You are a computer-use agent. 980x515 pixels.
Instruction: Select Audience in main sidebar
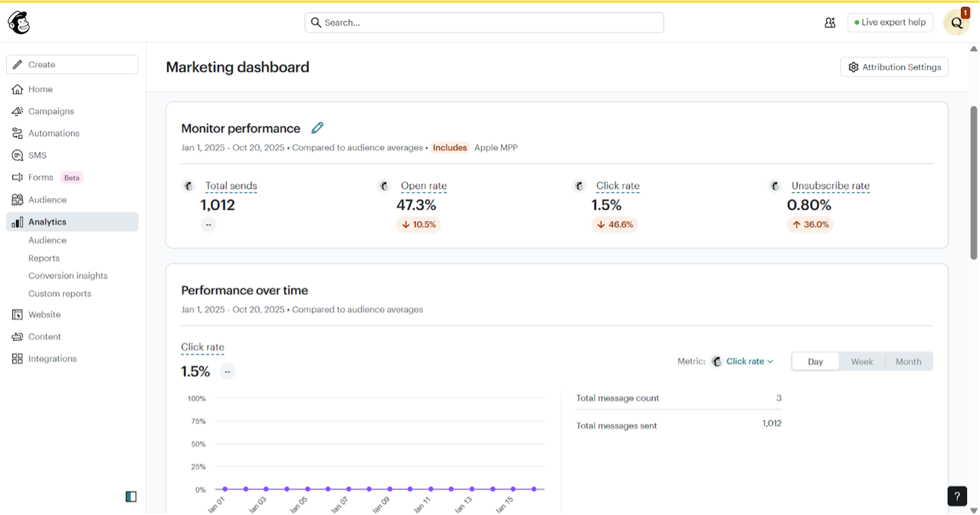pyautogui.click(x=72, y=200)
